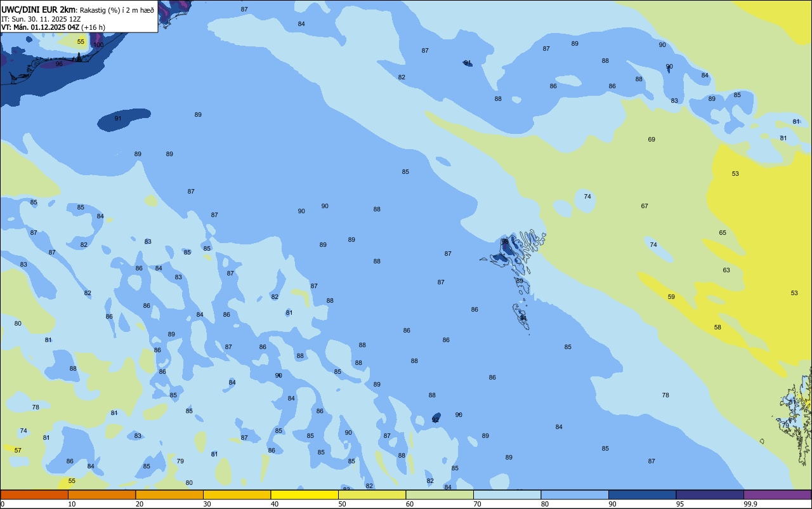
Task: Select the map value 67
Action: [x=645, y=206]
